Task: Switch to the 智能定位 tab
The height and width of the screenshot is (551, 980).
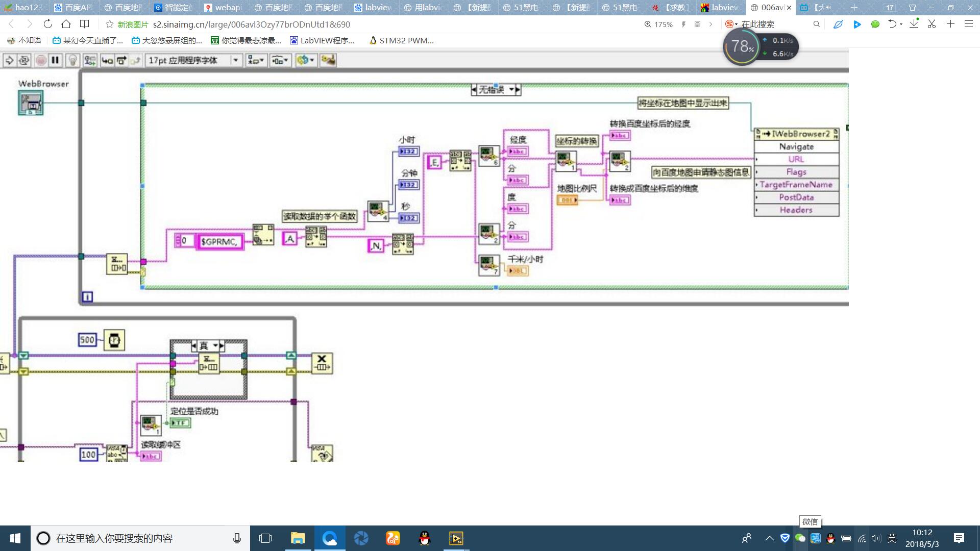Action: point(174,8)
